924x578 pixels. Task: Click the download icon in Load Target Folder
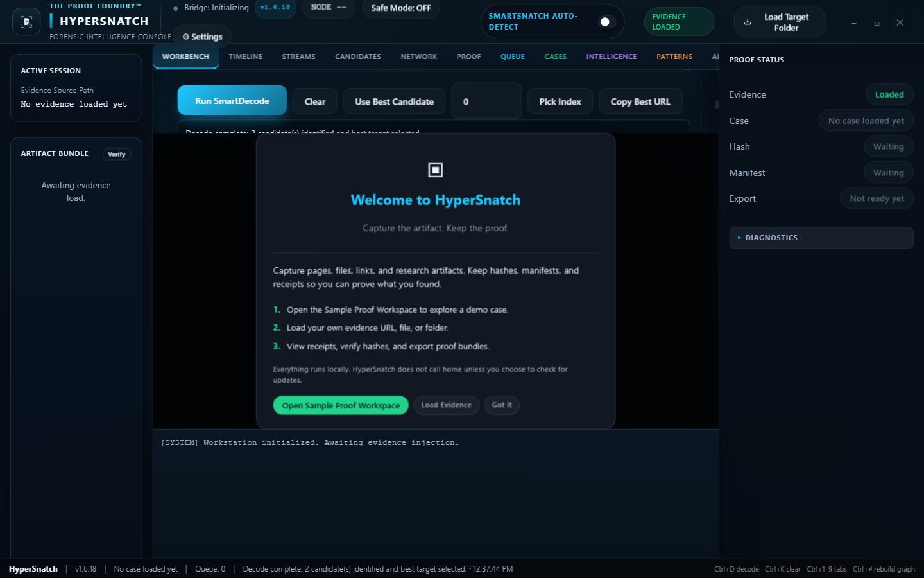[748, 22]
